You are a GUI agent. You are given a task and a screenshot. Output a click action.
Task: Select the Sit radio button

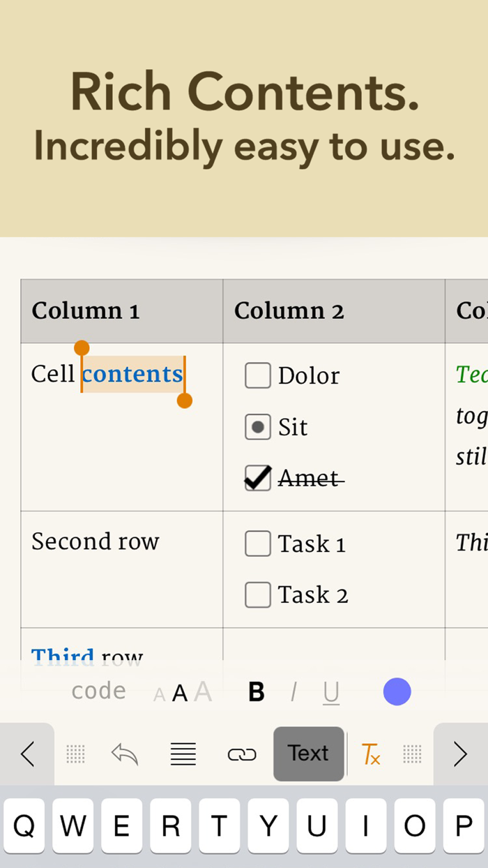click(257, 427)
